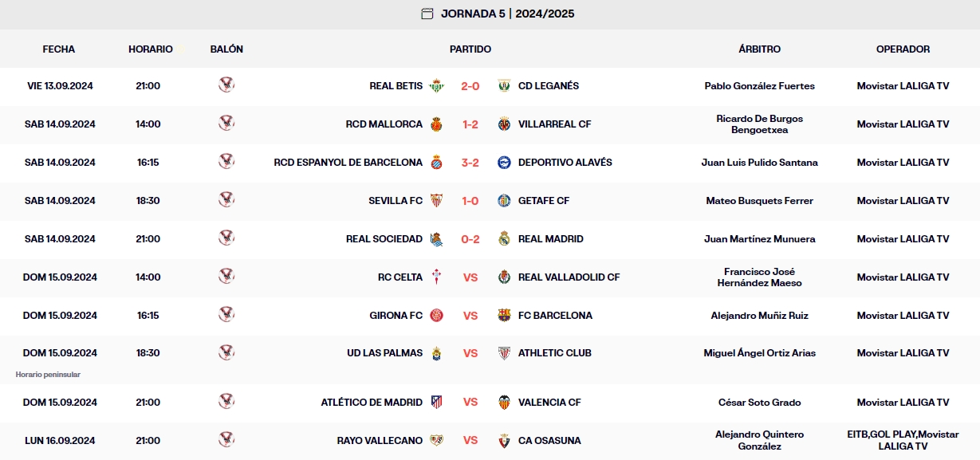Select the match ball icon for Real Betis game
980x460 pixels.
[226, 86]
